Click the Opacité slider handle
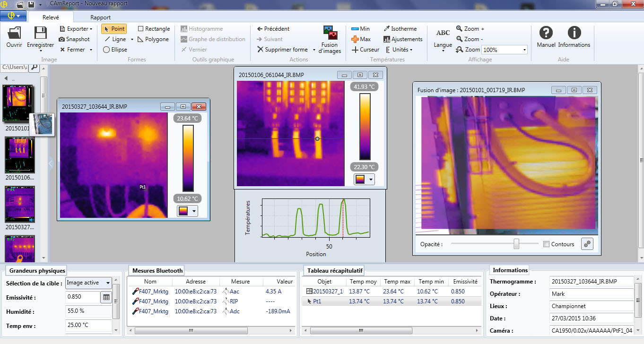 coord(516,244)
